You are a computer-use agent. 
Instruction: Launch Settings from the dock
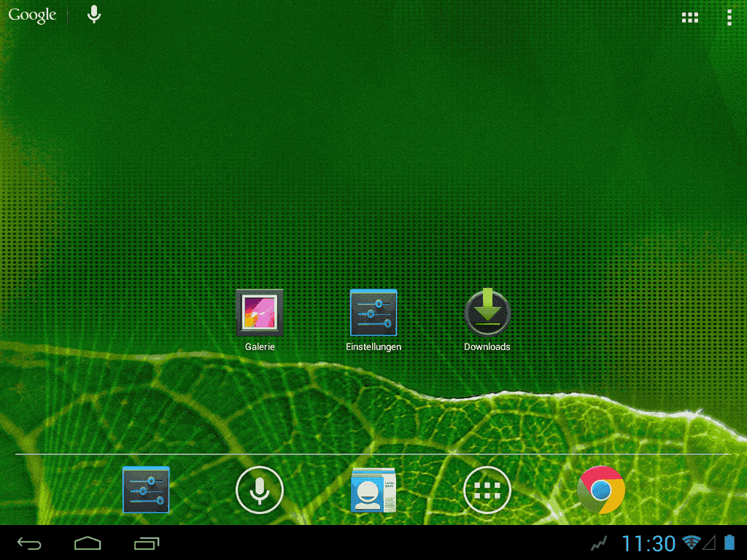coord(146,489)
